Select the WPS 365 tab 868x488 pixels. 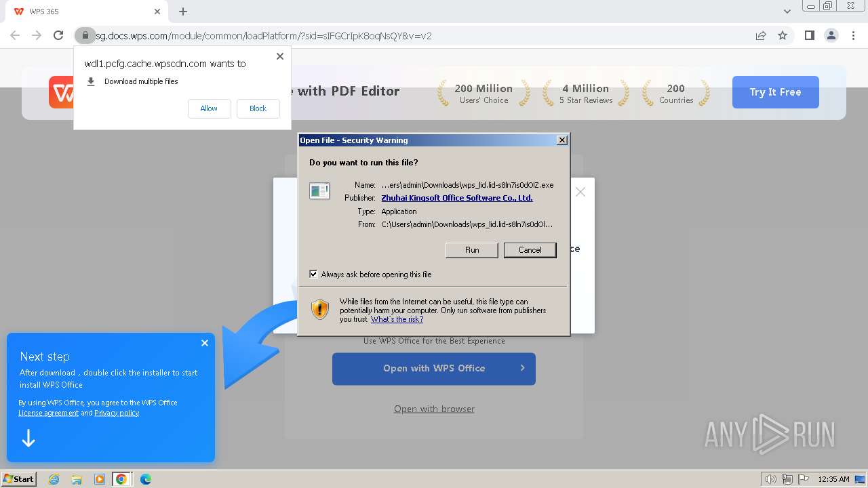pos(87,12)
